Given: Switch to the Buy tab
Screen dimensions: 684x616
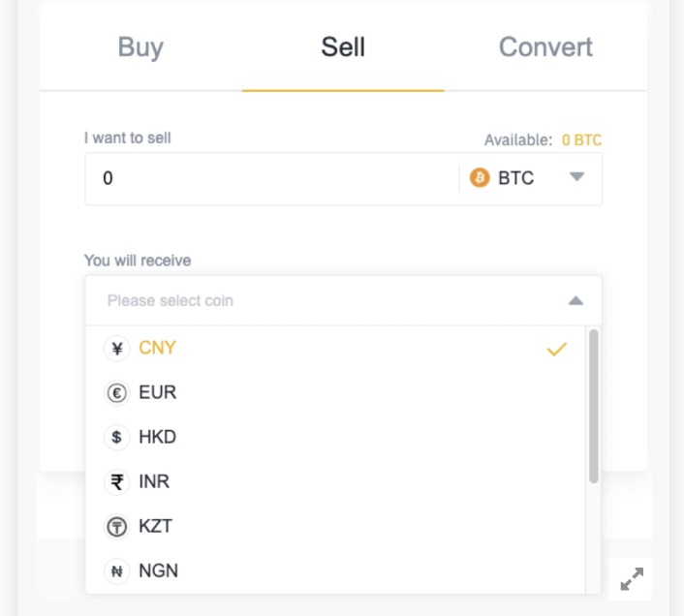Looking at the screenshot, I should point(140,47).
